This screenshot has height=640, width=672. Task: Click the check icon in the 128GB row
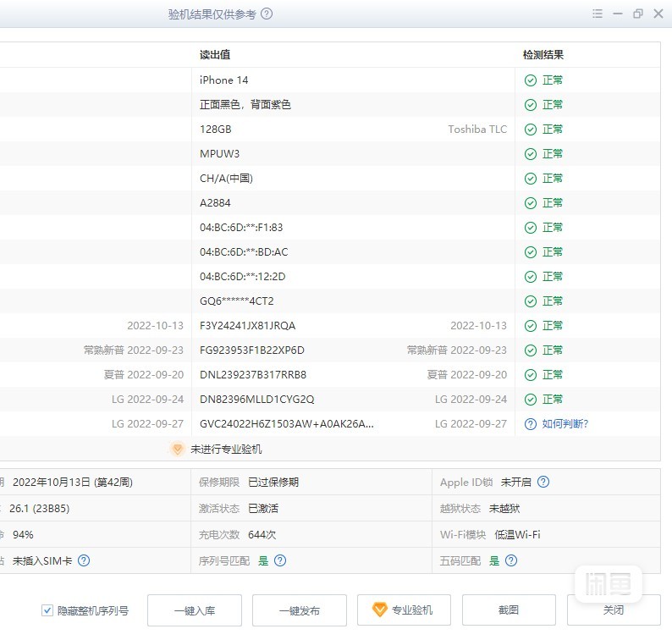531,130
